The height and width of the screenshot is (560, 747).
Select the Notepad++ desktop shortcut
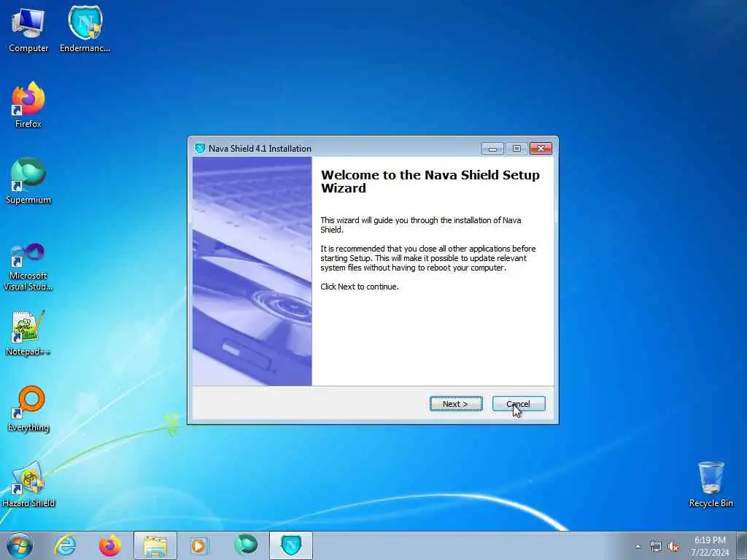(28, 332)
